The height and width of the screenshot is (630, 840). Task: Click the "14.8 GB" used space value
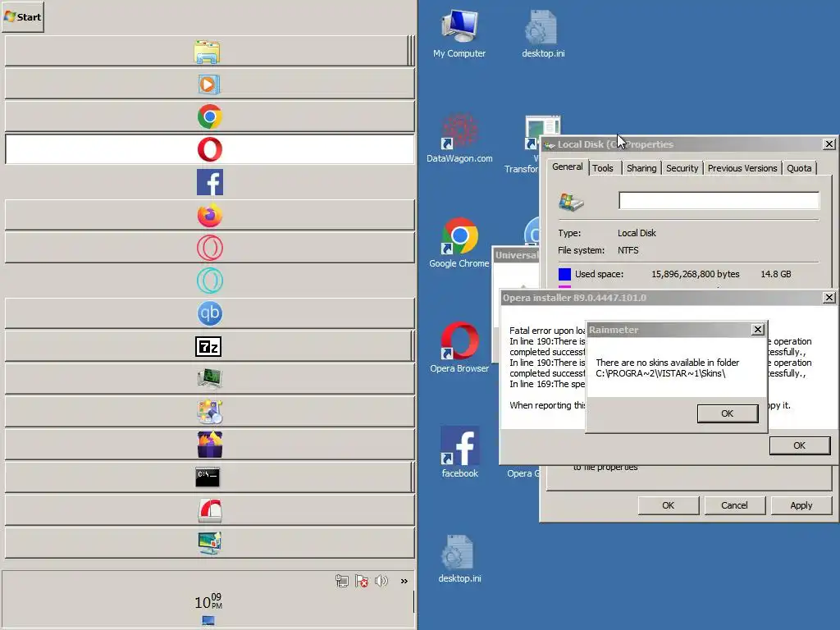[x=776, y=274]
